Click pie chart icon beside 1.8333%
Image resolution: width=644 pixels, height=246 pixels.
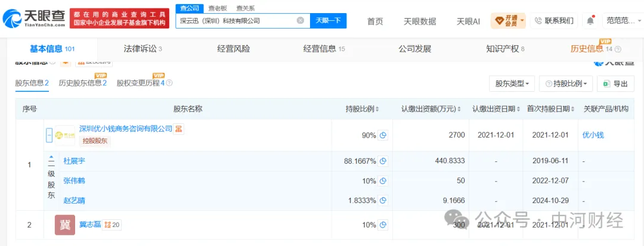coord(383,201)
